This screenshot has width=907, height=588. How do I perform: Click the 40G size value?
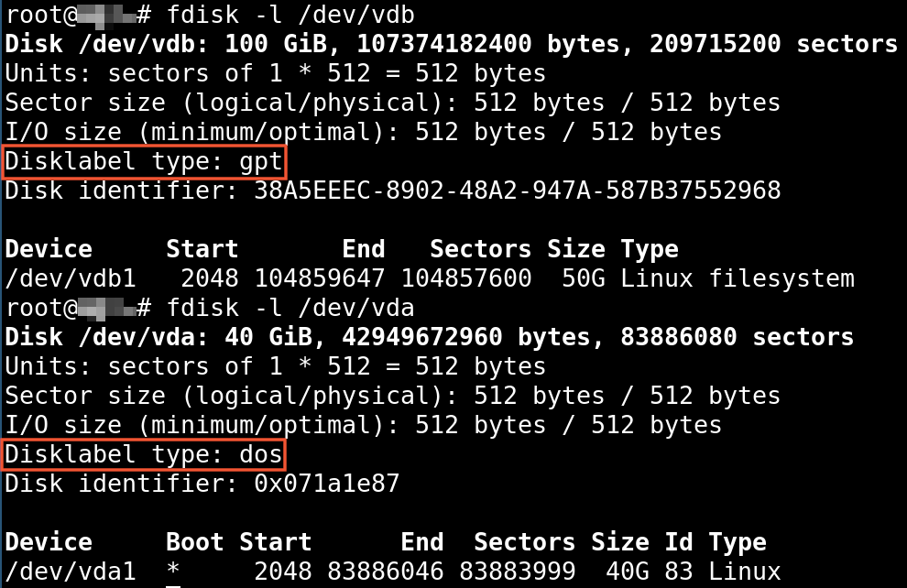tap(628, 572)
